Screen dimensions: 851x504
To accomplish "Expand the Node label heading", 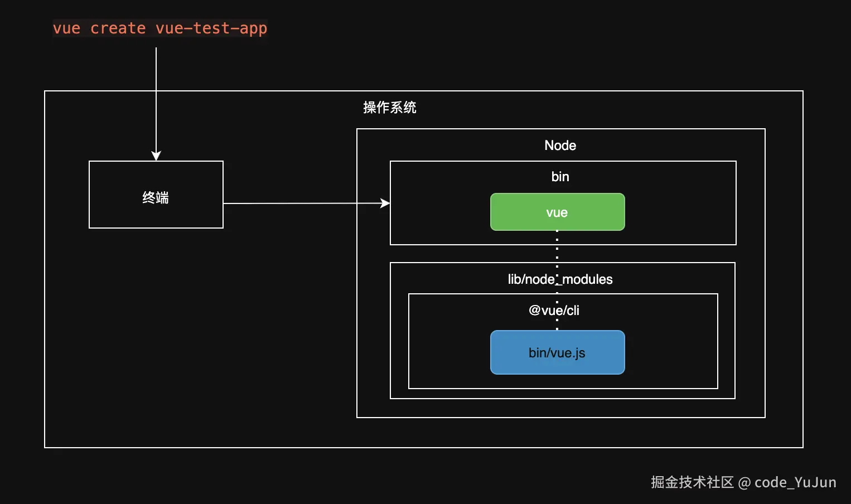I will pos(560,146).
